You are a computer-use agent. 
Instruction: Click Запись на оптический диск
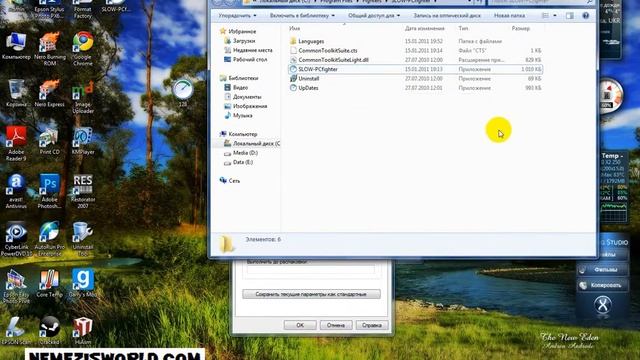point(447,16)
